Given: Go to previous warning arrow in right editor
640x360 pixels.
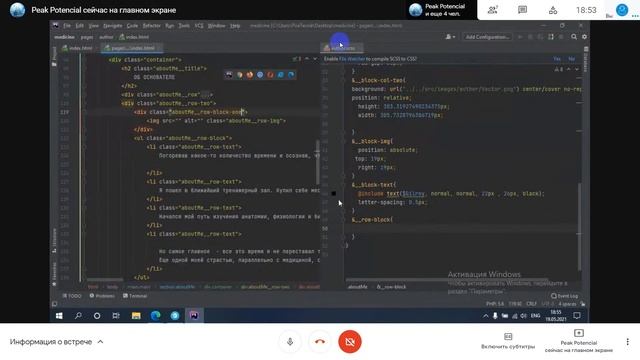Looking at the screenshot, I should (x=568, y=69).
